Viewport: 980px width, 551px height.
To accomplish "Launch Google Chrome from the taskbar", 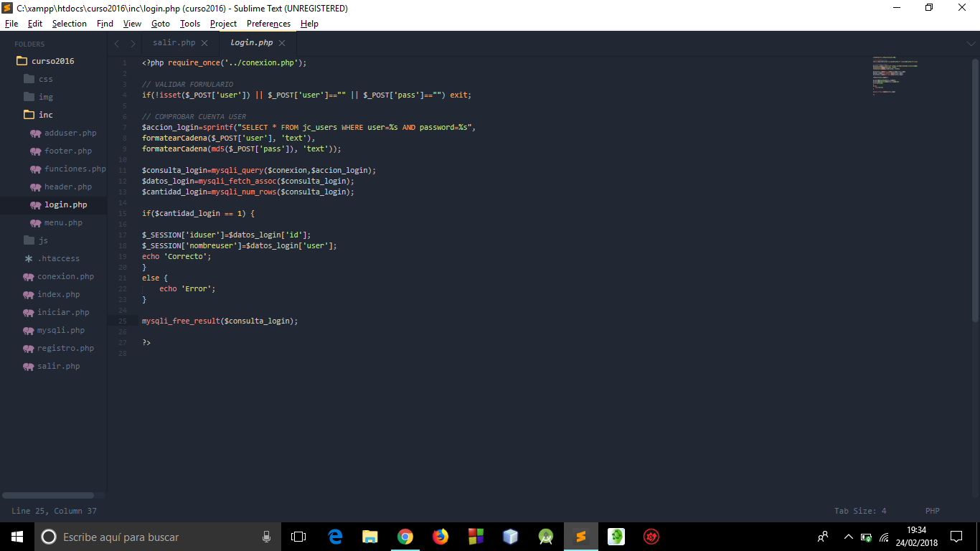I will (405, 537).
